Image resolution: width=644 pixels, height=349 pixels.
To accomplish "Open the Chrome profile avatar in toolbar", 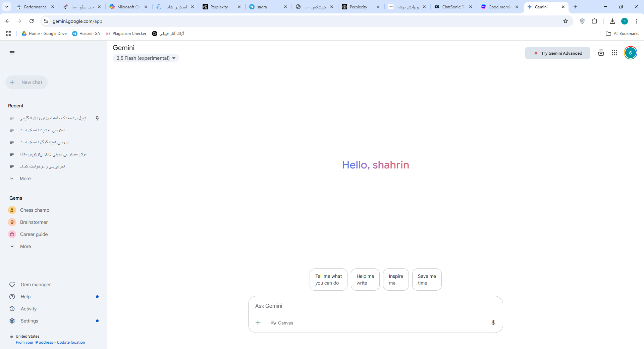I will (x=625, y=21).
